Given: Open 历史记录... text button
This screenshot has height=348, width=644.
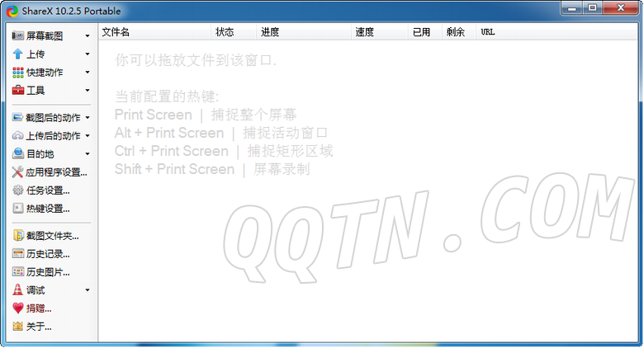Looking at the screenshot, I should [48, 254].
